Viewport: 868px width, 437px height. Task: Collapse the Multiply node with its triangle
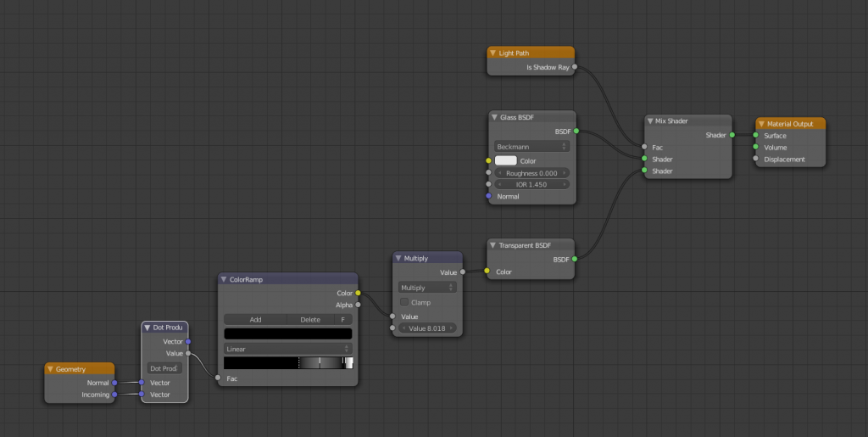[x=398, y=258]
